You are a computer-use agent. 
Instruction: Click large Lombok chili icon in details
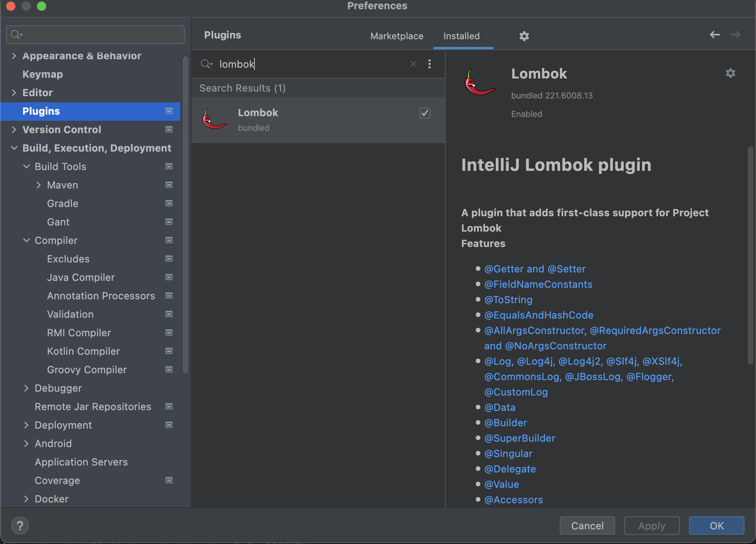[x=480, y=82]
